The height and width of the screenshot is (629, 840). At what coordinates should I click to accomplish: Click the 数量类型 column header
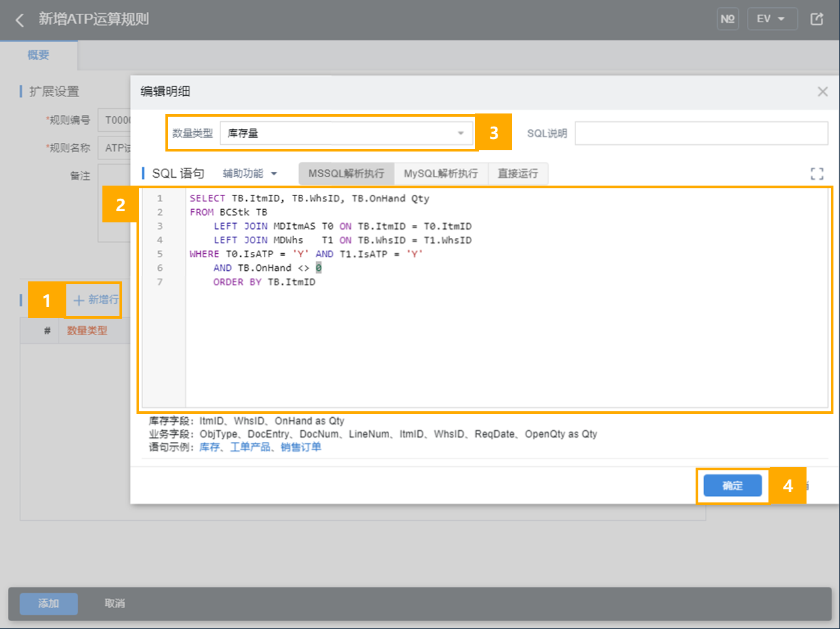87,331
